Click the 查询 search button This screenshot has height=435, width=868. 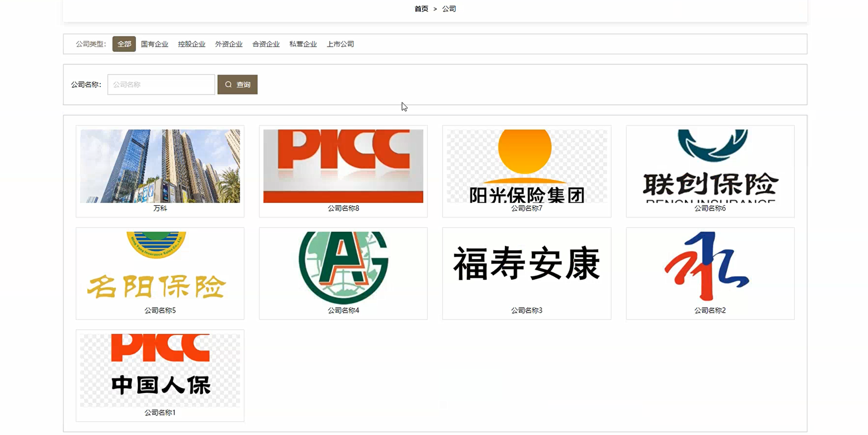click(x=237, y=84)
